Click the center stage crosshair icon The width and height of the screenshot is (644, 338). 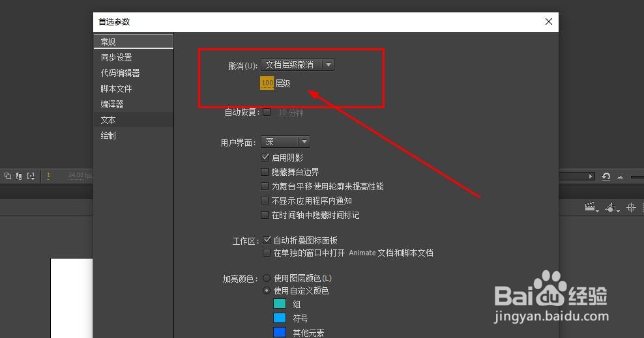coord(631,208)
